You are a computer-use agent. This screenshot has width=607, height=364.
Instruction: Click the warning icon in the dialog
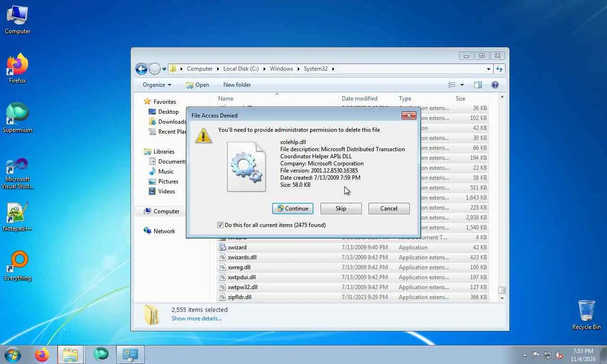coord(203,135)
